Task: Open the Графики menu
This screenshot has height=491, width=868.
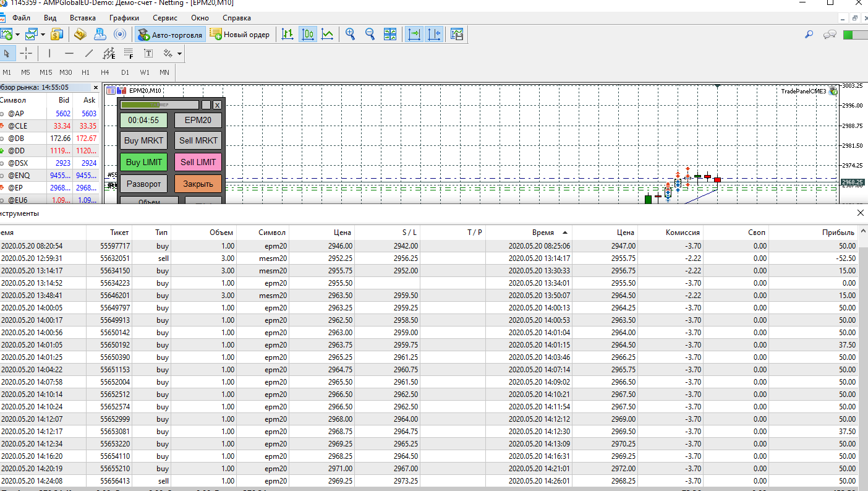Action: pos(124,18)
